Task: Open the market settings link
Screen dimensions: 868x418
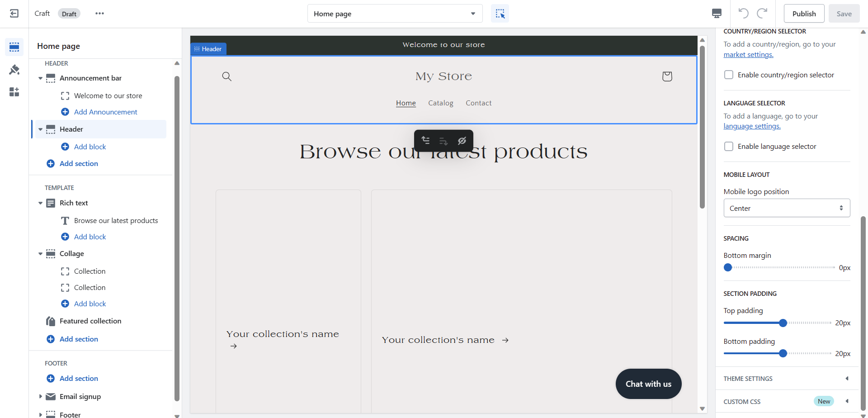Action: coord(748,55)
